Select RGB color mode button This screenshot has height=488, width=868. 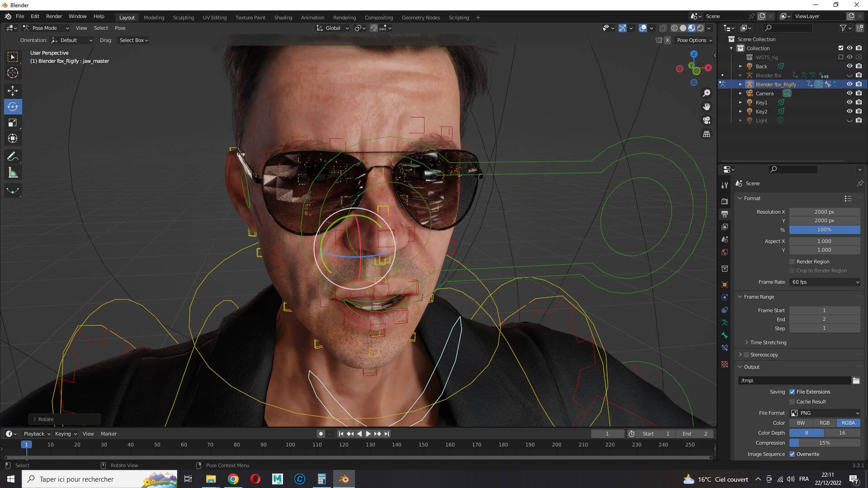(824, 423)
